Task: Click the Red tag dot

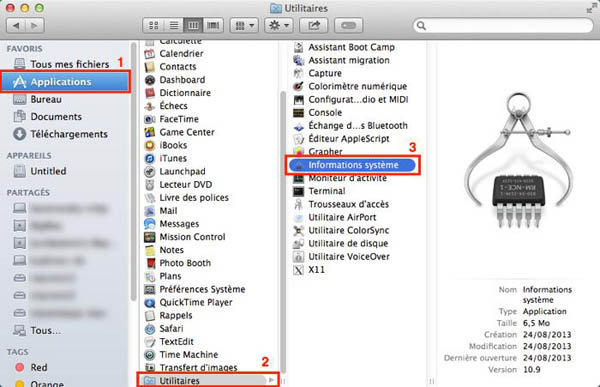Action: [x=20, y=367]
